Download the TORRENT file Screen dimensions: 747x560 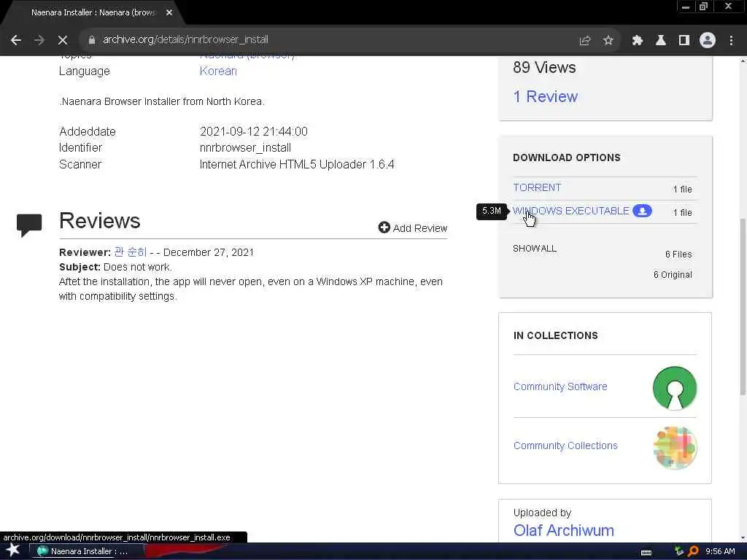tap(537, 187)
